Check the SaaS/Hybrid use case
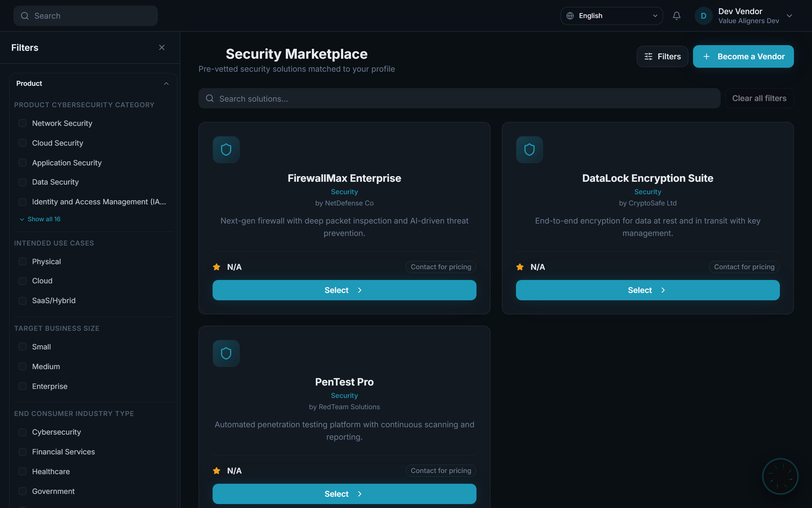 coord(23,301)
